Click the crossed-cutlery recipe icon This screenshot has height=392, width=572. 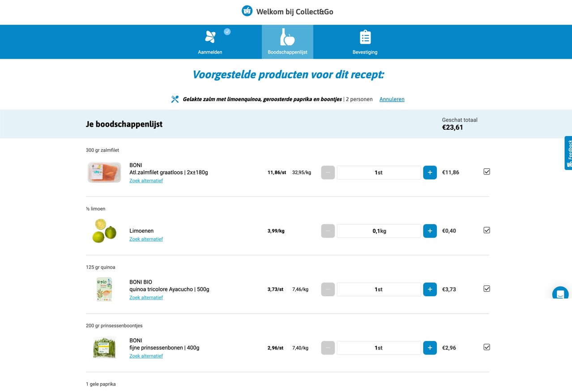click(175, 99)
